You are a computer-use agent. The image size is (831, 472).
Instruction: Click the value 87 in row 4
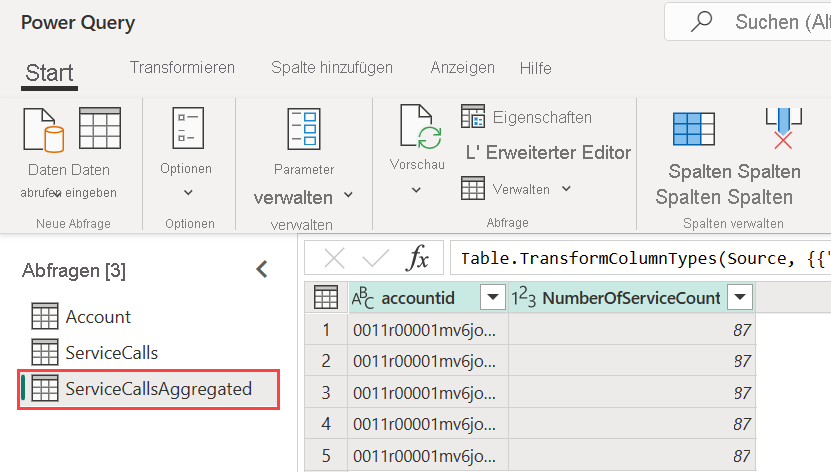tap(742, 424)
